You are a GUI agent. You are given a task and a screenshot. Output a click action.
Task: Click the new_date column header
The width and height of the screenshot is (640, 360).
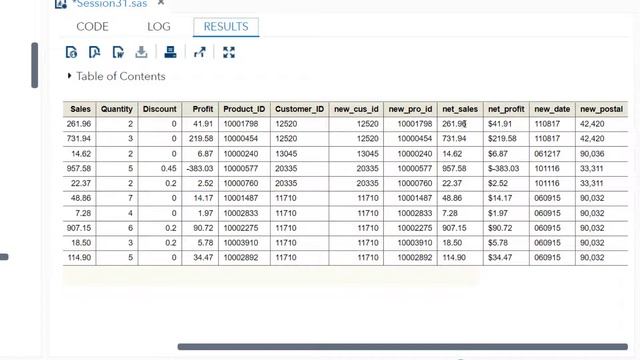552,109
